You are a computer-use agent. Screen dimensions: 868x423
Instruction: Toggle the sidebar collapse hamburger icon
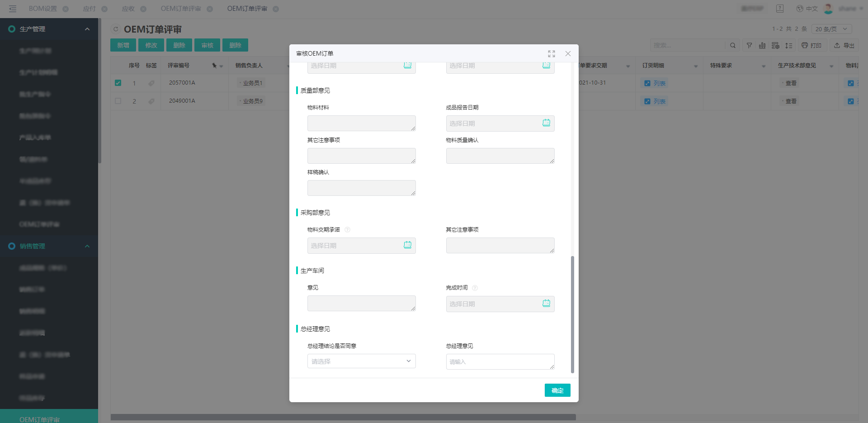tap(13, 9)
